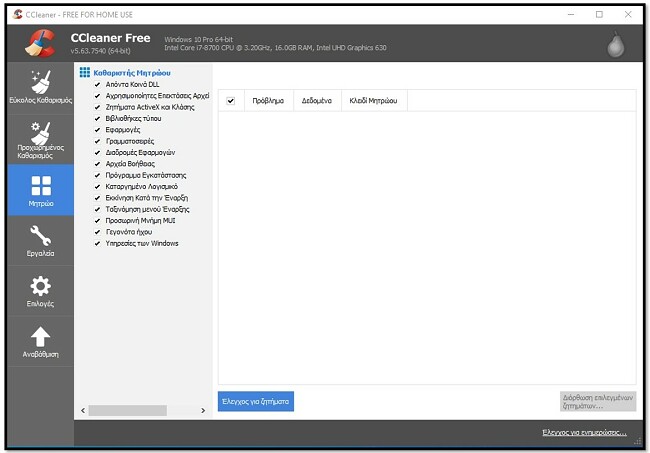Select the Registry (Μητρώο) sidebar icon
The width and height of the screenshot is (650, 453).
click(x=41, y=186)
